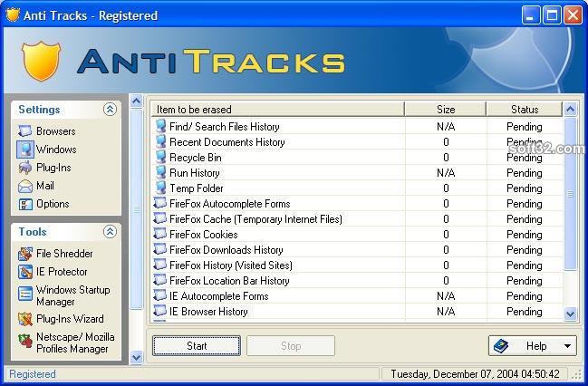This screenshot has width=588, height=386.
Task: Select the Browsers settings label
Action: click(56, 131)
